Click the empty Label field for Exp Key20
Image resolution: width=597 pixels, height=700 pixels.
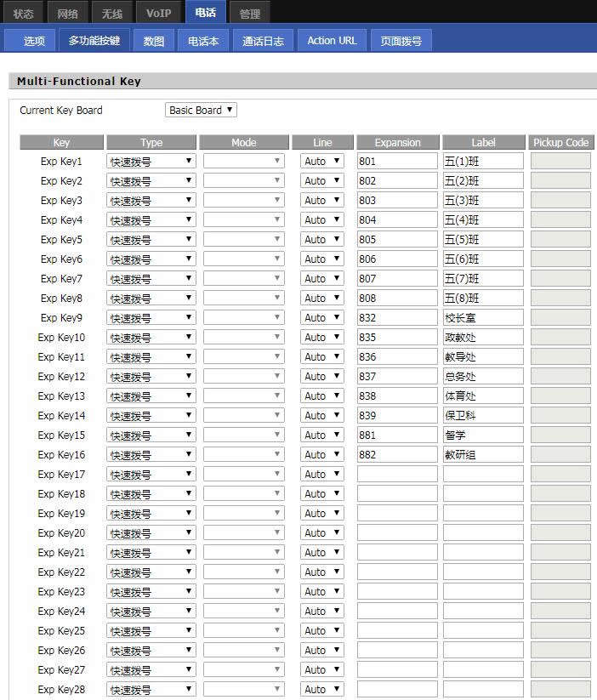click(483, 533)
